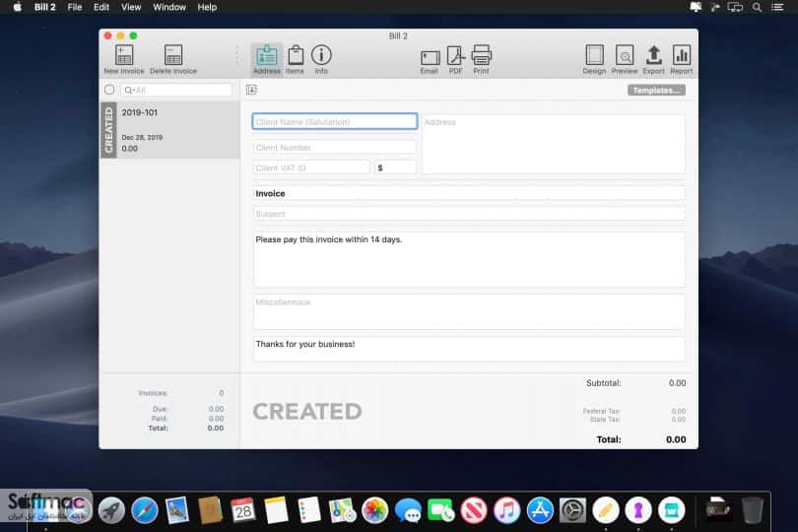Image resolution: width=798 pixels, height=532 pixels.
Task: Click the Templates... button
Action: pos(656,90)
